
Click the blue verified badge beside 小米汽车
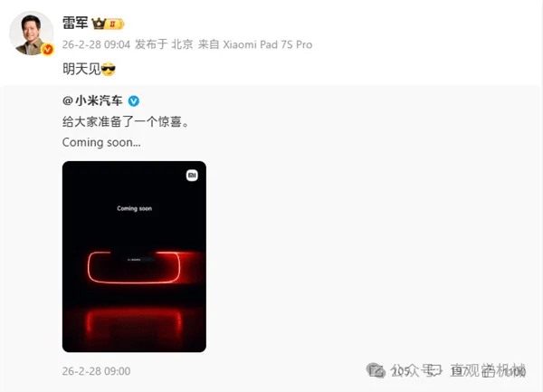click(x=134, y=101)
